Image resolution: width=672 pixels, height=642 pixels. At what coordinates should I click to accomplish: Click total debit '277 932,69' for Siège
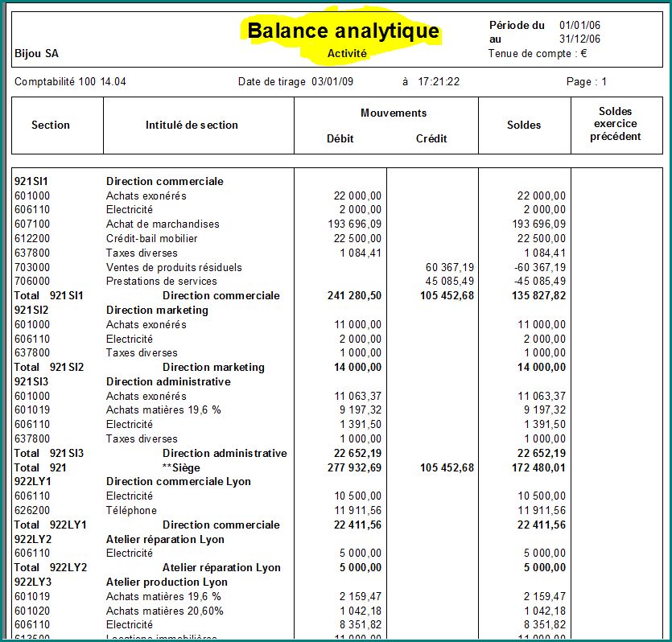click(x=354, y=467)
